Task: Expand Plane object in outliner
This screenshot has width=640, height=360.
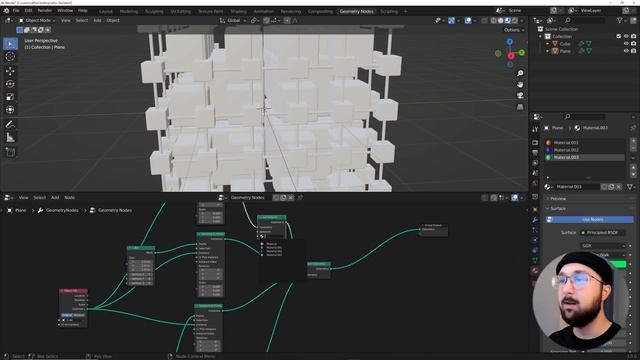Action: coord(548,51)
